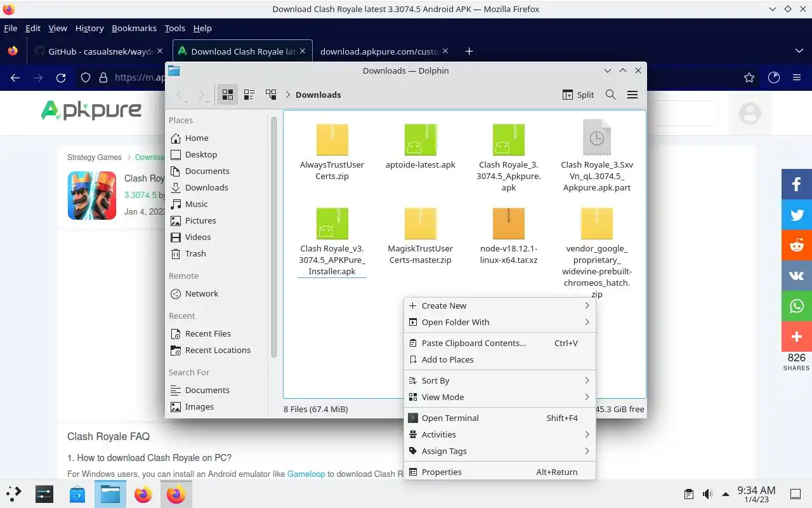Open Recent Locations in Places
The width and height of the screenshot is (812, 508).
(x=219, y=350)
